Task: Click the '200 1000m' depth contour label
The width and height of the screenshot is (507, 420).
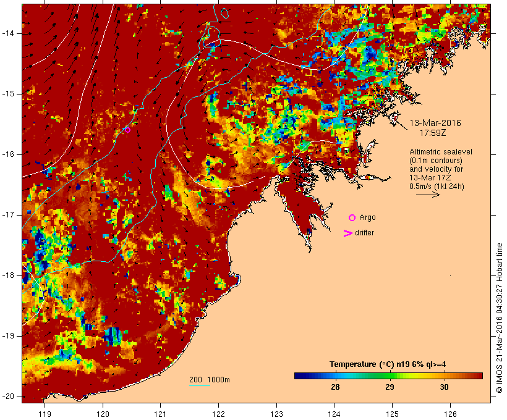Action: click(210, 380)
